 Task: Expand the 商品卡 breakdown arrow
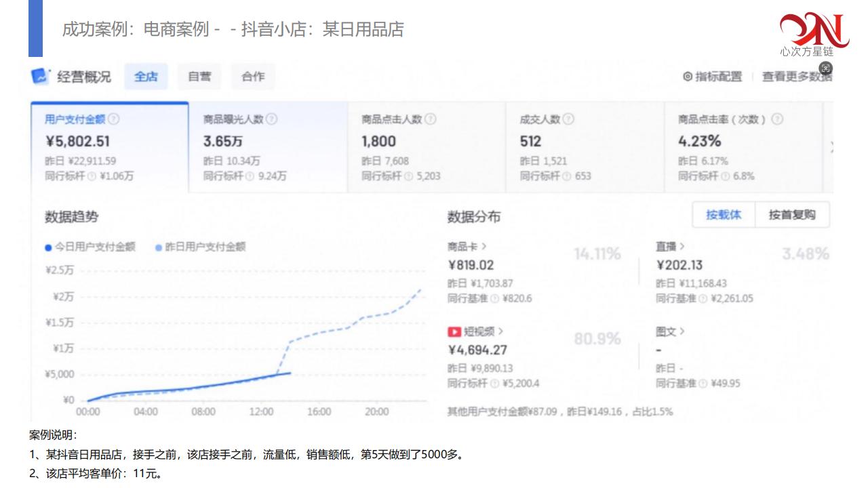coord(484,246)
